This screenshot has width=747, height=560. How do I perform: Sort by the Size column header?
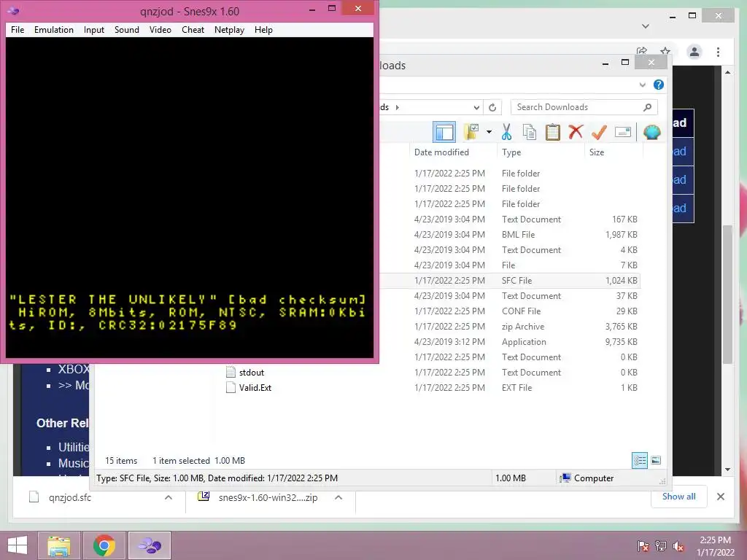597,152
